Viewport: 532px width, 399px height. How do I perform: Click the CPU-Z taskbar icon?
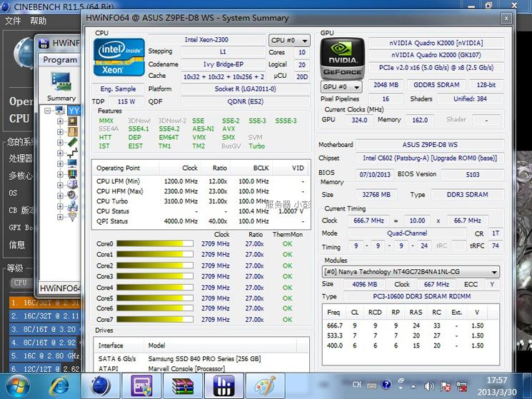click(139, 386)
